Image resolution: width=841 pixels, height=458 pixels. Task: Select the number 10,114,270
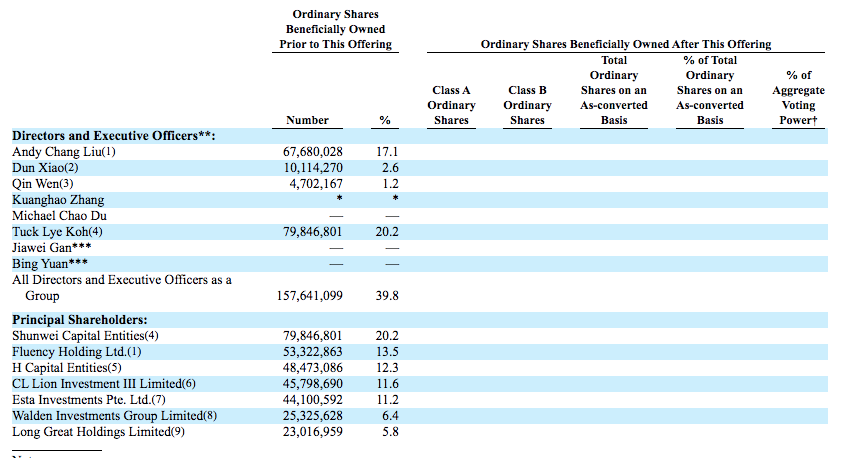[313, 168]
